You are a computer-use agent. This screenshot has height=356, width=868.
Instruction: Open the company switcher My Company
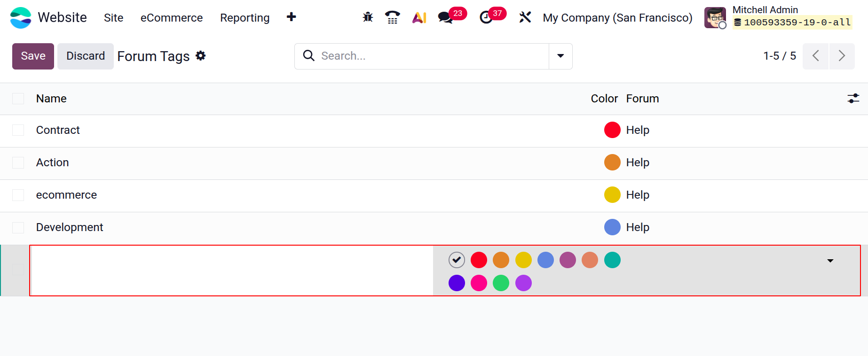[x=617, y=18]
